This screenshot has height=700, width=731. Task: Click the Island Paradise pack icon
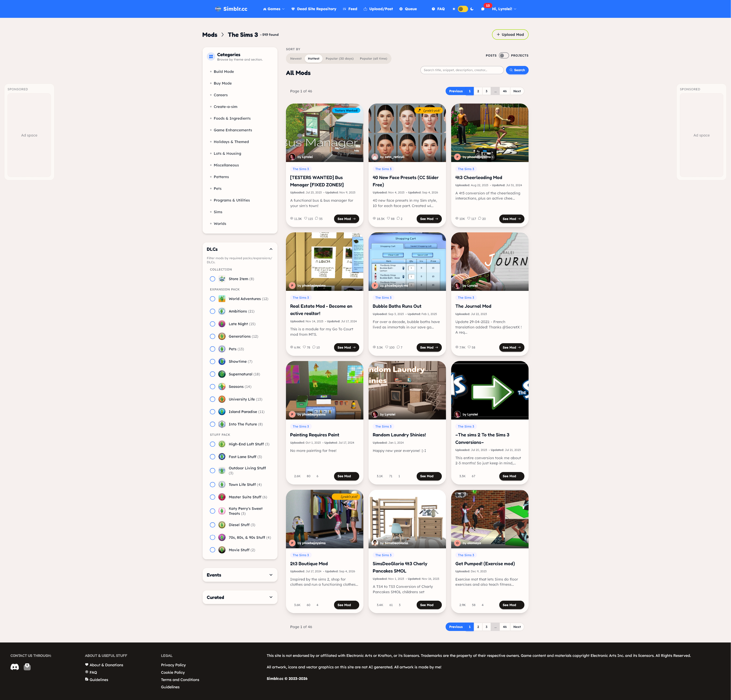point(222,412)
